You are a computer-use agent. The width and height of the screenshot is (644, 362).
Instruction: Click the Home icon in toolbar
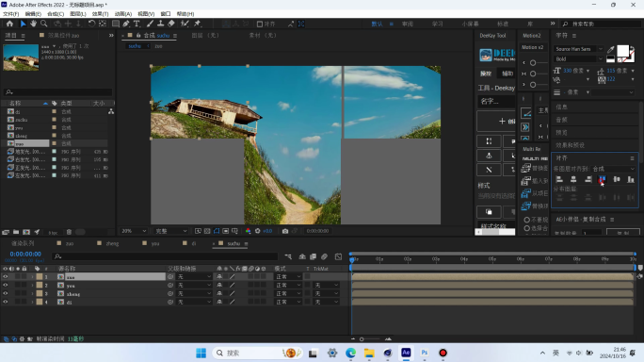tap(9, 24)
